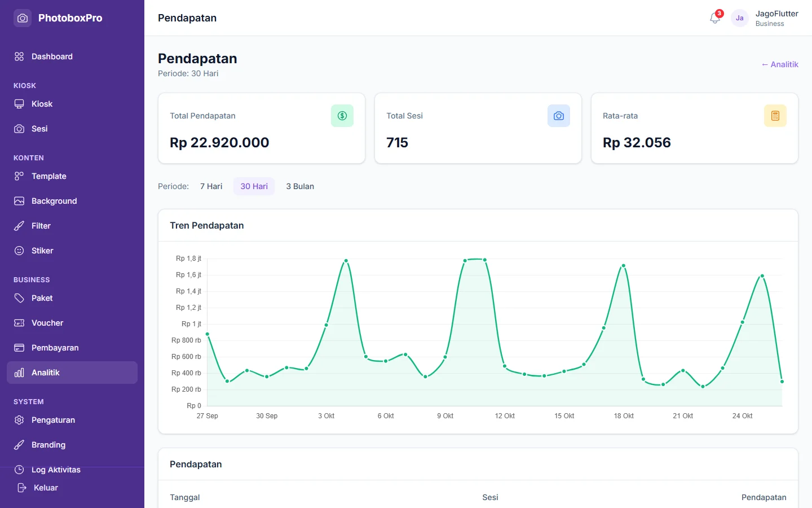Open notifications bell icon
Screen dimensions: 812x508
715,18
